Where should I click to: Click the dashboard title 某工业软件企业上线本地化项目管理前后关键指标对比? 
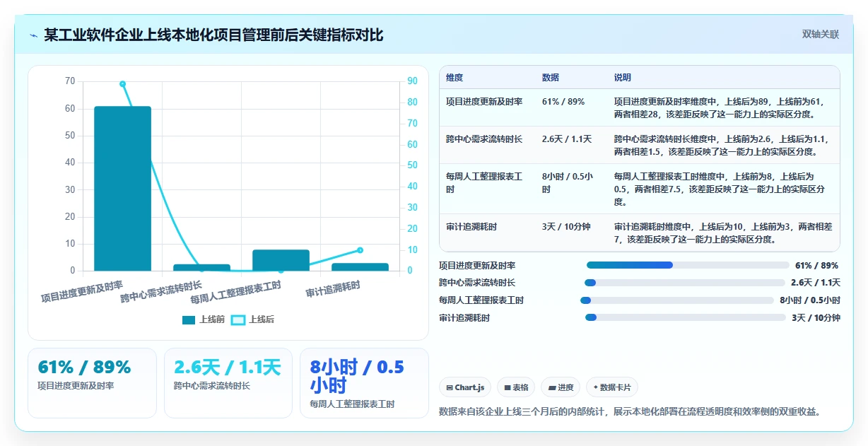213,35
